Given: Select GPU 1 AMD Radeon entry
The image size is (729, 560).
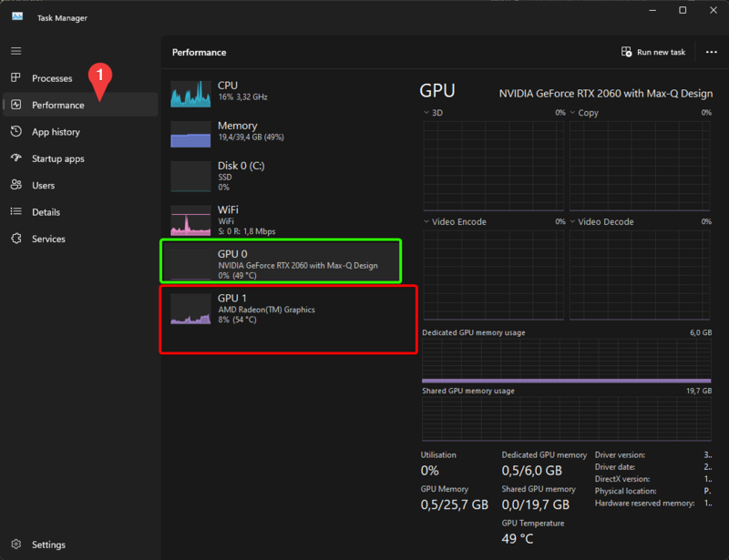Looking at the screenshot, I should (x=282, y=310).
